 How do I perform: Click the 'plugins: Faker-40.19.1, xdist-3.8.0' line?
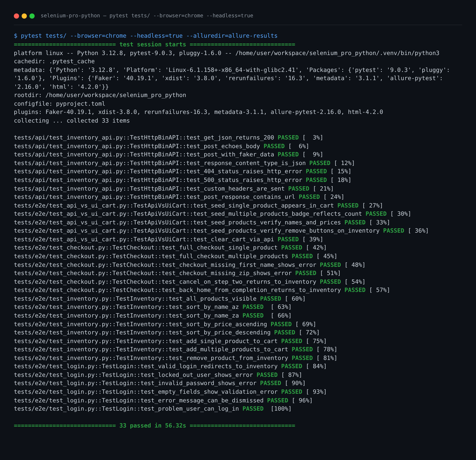[x=198, y=112]
